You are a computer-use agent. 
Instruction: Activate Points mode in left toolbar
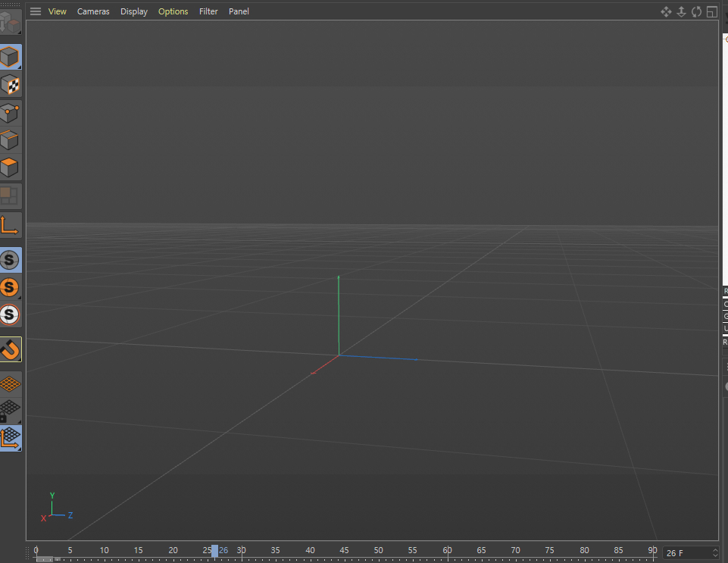10,113
